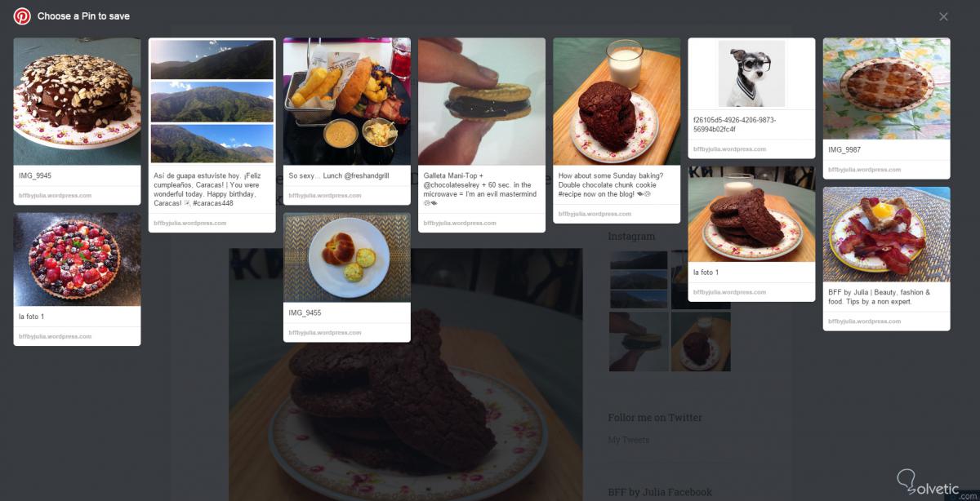This screenshot has width=980, height=501.
Task: Click the IMG_9945 caption text
Action: pyautogui.click(x=35, y=175)
